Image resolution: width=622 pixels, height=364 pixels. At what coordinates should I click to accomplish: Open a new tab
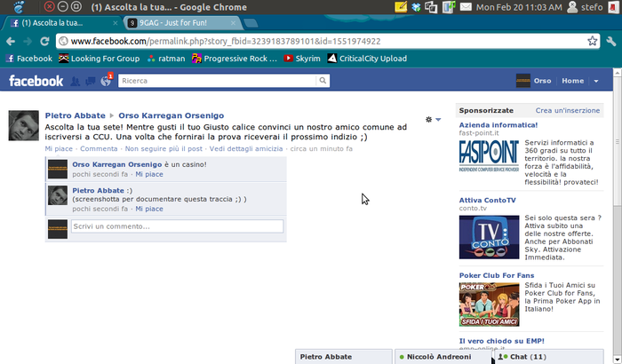251,23
